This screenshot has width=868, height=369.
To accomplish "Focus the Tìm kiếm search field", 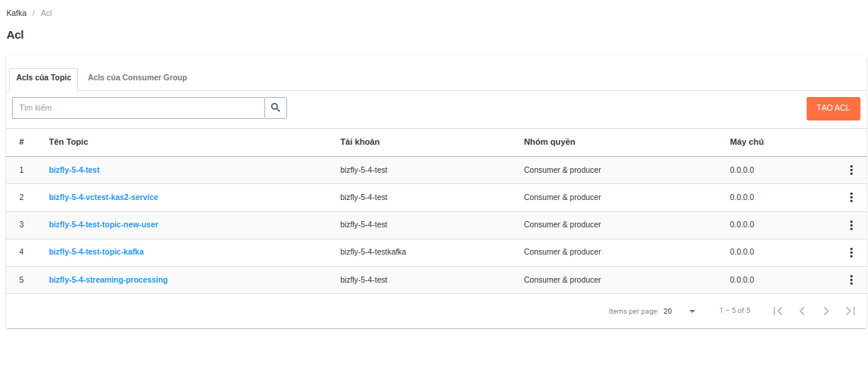I will pyautogui.click(x=139, y=108).
